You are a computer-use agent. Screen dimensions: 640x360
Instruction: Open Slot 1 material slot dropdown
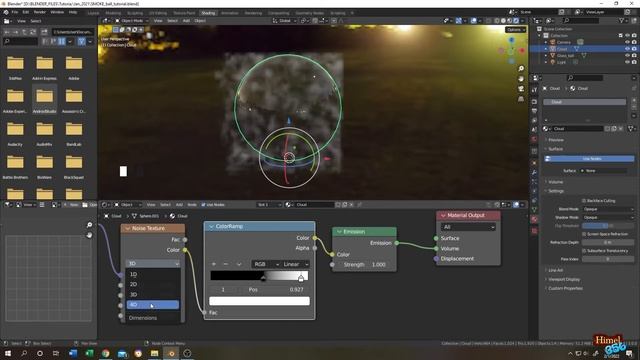(x=269, y=204)
